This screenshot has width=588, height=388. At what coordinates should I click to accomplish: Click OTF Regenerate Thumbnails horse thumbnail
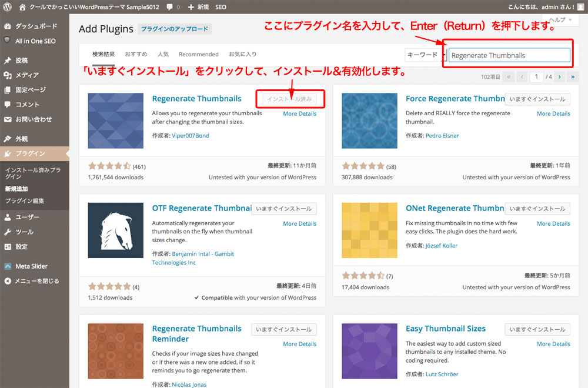[x=115, y=230]
